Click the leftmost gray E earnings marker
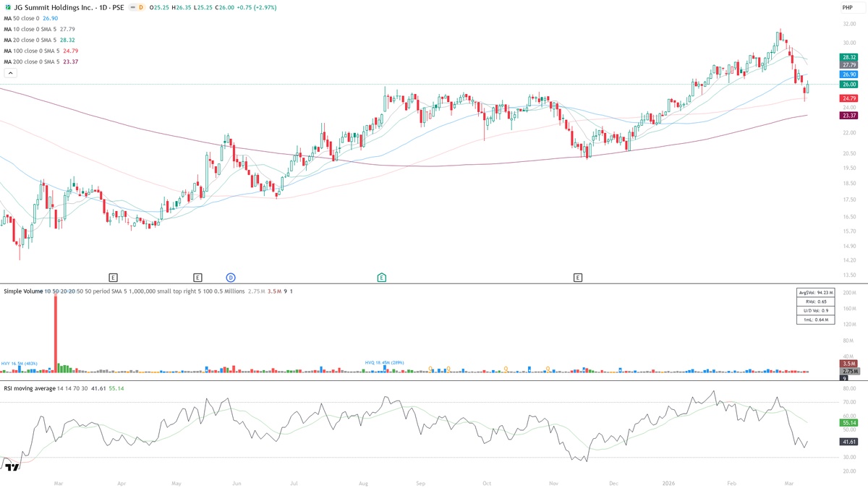This screenshot has height=488, width=868. 113,277
